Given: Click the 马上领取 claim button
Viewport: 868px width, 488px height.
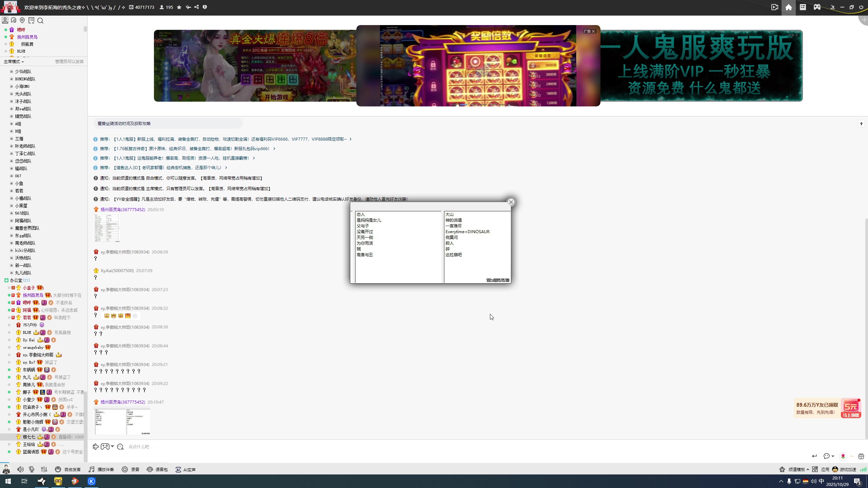Looking at the screenshot, I should 851,415.
